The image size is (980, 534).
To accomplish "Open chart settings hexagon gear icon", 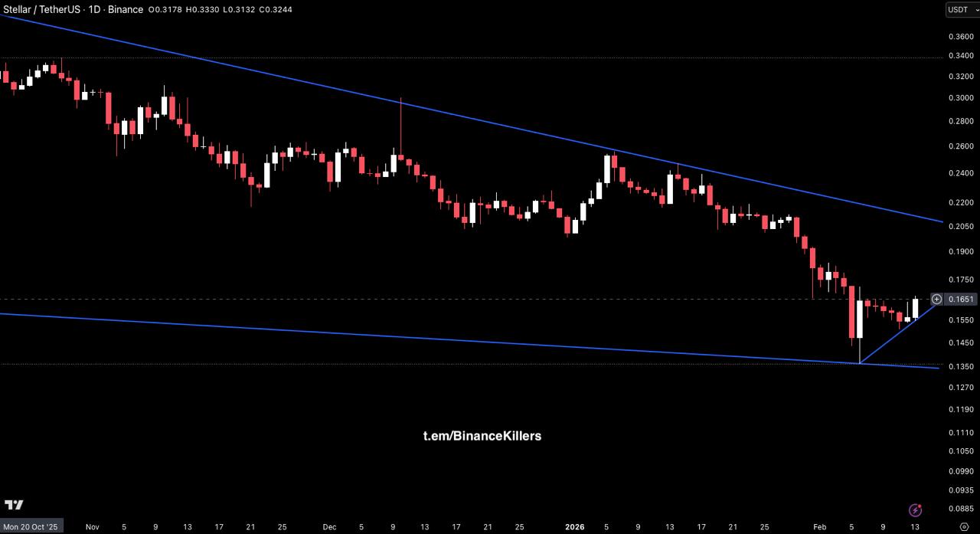I will tap(964, 527).
